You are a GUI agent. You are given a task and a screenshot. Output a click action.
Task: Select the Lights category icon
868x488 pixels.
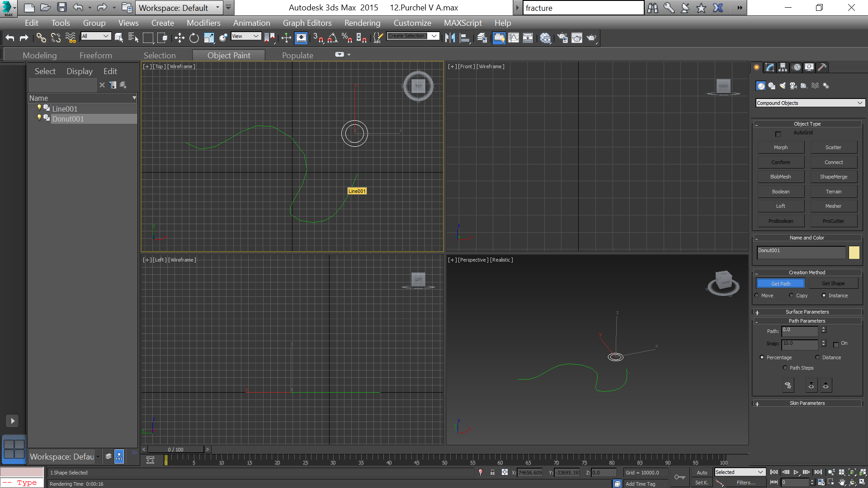click(783, 86)
